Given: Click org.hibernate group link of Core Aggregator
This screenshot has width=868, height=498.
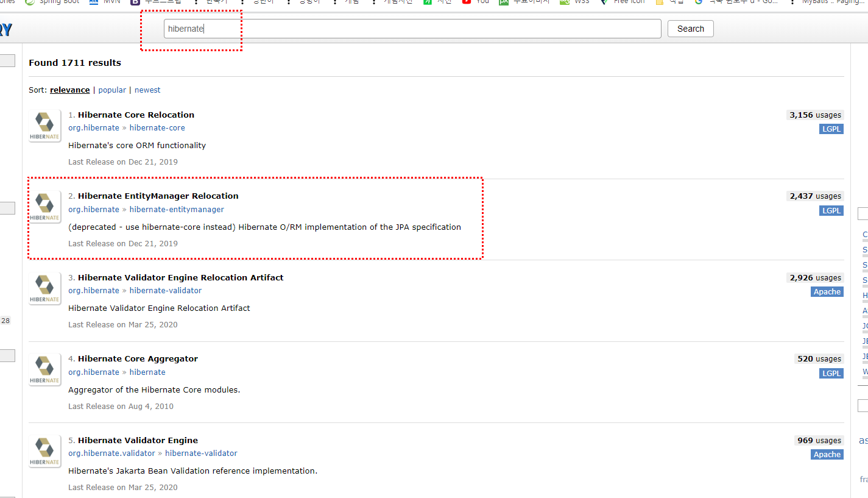Looking at the screenshot, I should (x=94, y=372).
